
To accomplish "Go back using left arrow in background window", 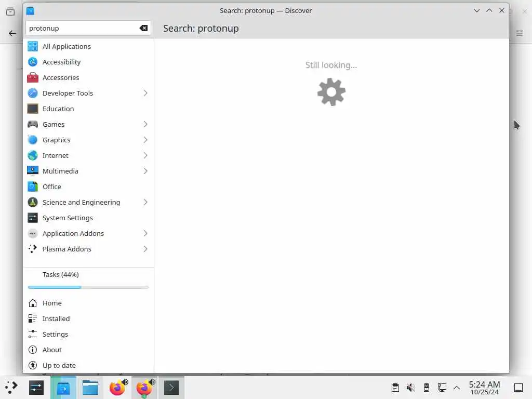I will tap(12, 33).
